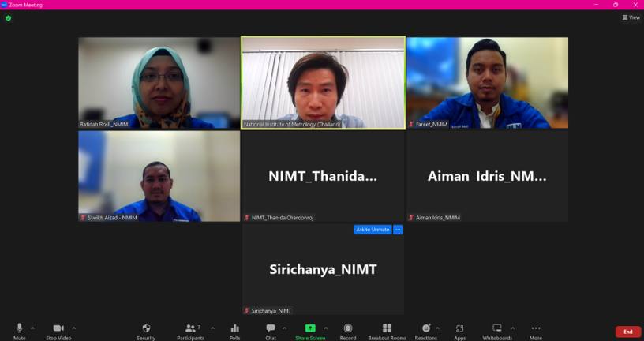The image size is (644, 341).
Task: Open the Participants panel
Action: [190, 328]
